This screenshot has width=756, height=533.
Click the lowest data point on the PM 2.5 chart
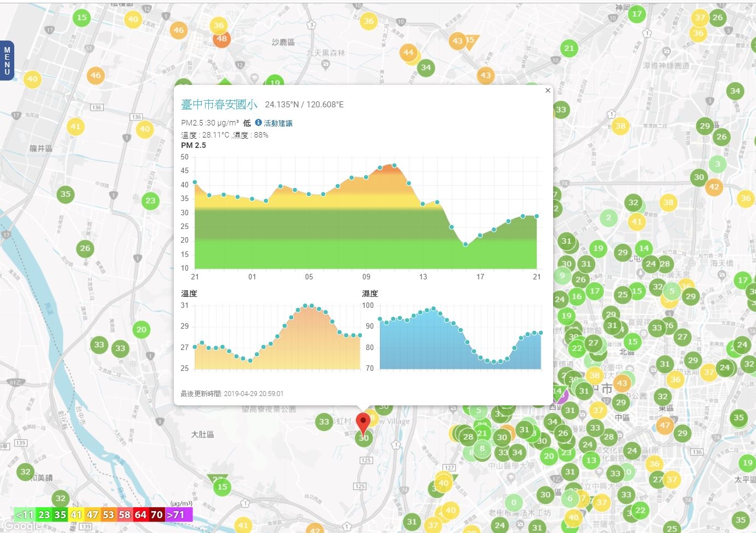pos(465,244)
